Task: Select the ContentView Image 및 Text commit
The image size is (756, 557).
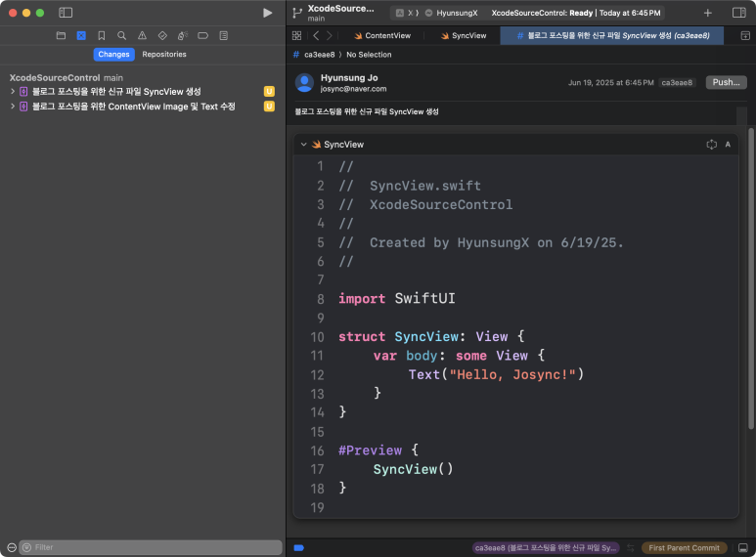Action: pyautogui.click(x=134, y=107)
